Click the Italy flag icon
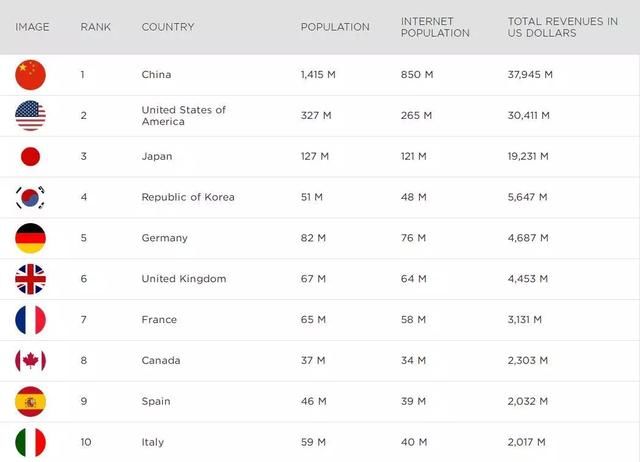The height and width of the screenshot is (462, 640). 31,442
